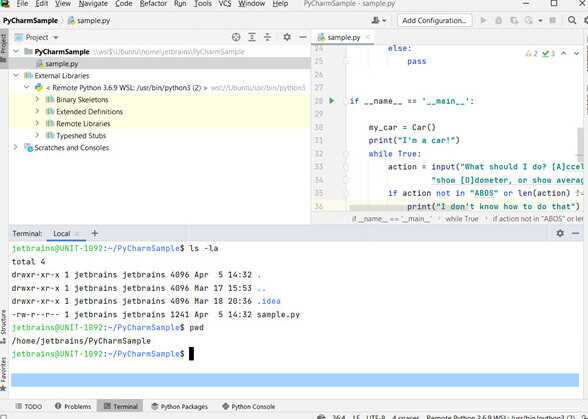Open the TODO tool window
Screen dimensions: 588x419
click(29, 406)
